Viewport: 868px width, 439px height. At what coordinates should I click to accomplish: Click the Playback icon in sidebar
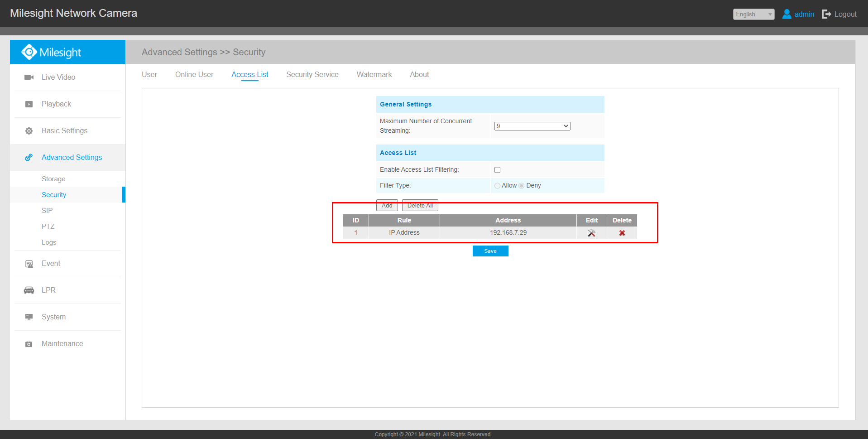(29, 104)
